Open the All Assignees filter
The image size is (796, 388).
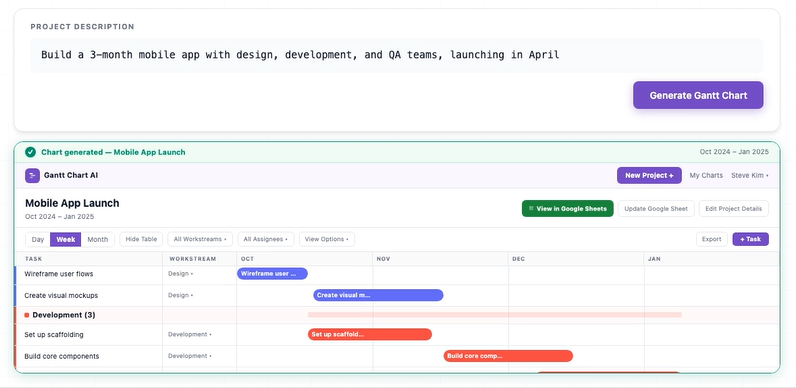coord(266,239)
